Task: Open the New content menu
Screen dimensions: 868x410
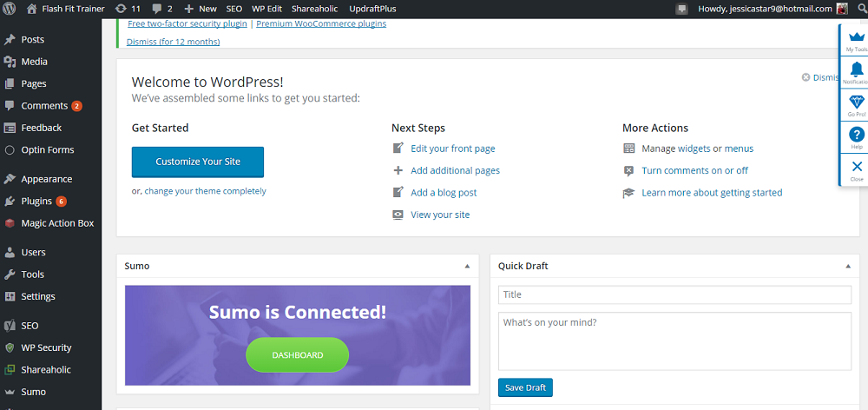Action: coord(201,9)
